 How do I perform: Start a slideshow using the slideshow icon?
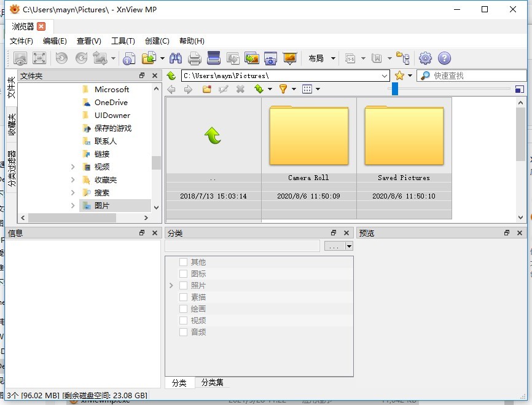click(289, 58)
